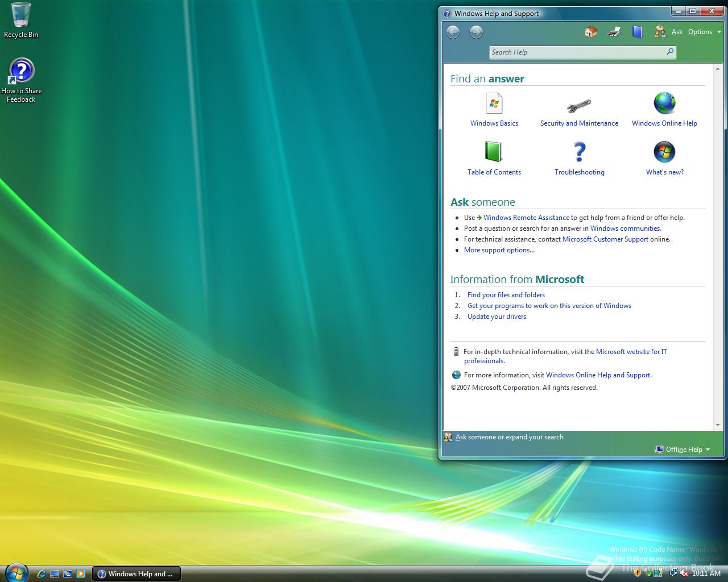Open Get your programs to work link

[549, 306]
